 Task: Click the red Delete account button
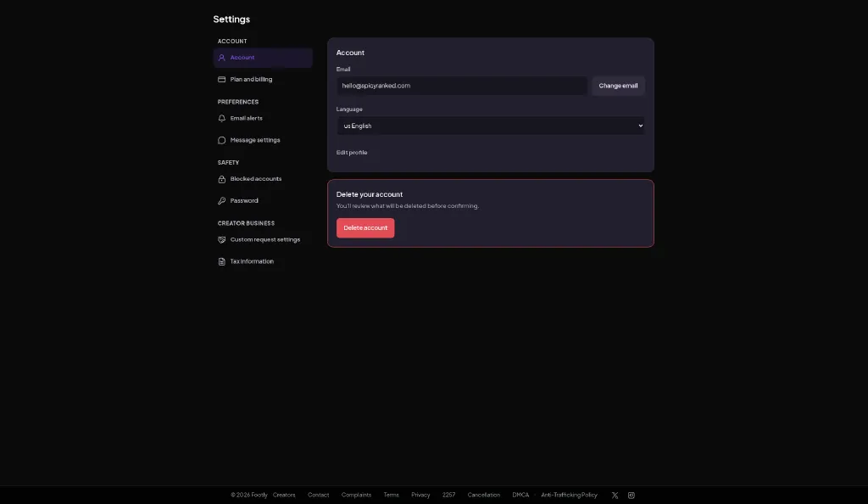pyautogui.click(x=365, y=227)
